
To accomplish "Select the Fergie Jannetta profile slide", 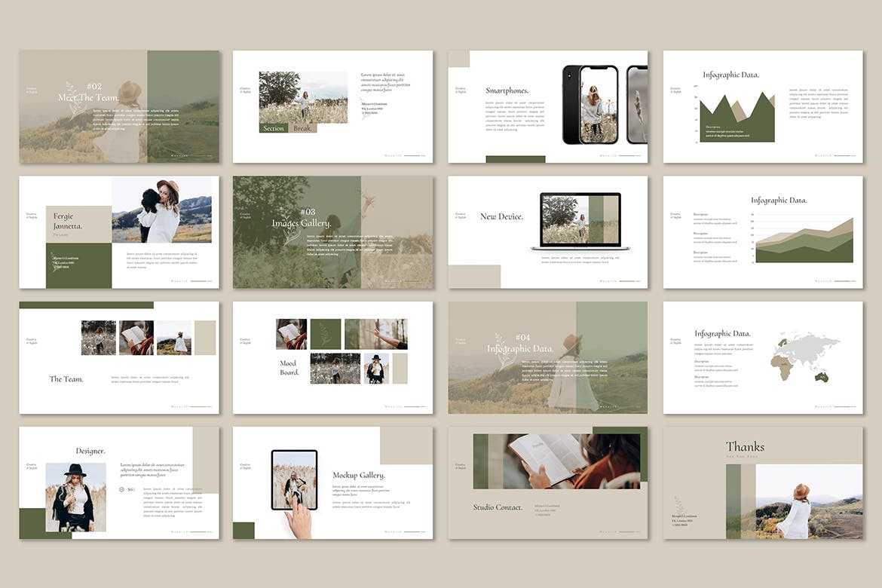I will (119, 232).
